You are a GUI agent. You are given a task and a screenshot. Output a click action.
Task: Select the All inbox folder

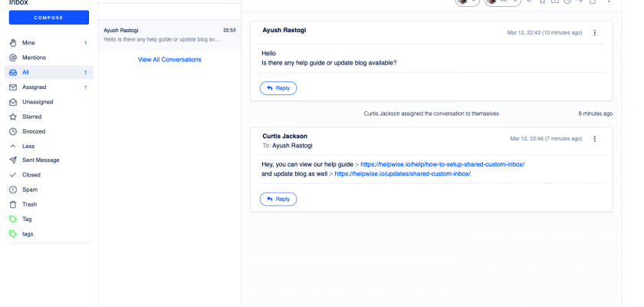(x=25, y=72)
